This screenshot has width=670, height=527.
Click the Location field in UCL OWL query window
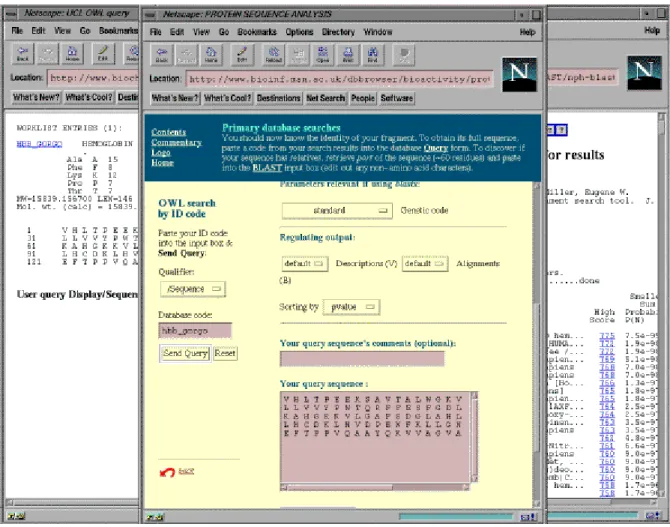93,78
